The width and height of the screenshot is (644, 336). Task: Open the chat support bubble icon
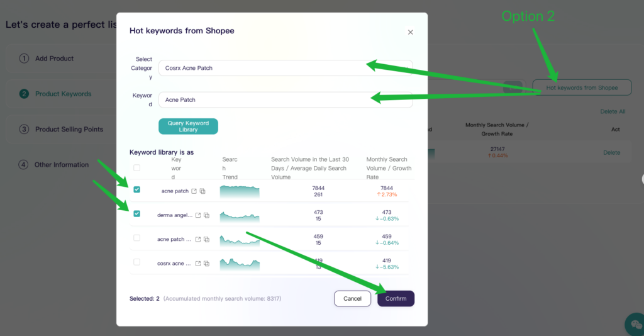(x=634, y=325)
